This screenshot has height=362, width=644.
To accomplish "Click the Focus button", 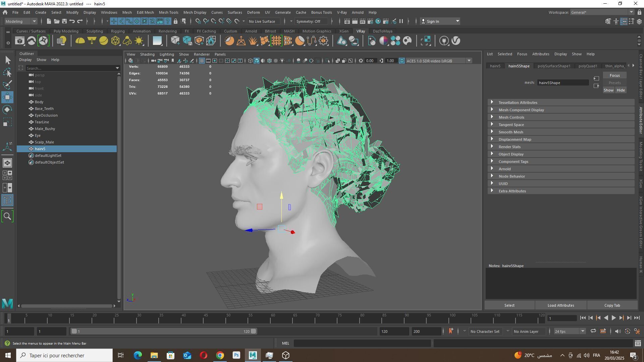I will [614, 75].
